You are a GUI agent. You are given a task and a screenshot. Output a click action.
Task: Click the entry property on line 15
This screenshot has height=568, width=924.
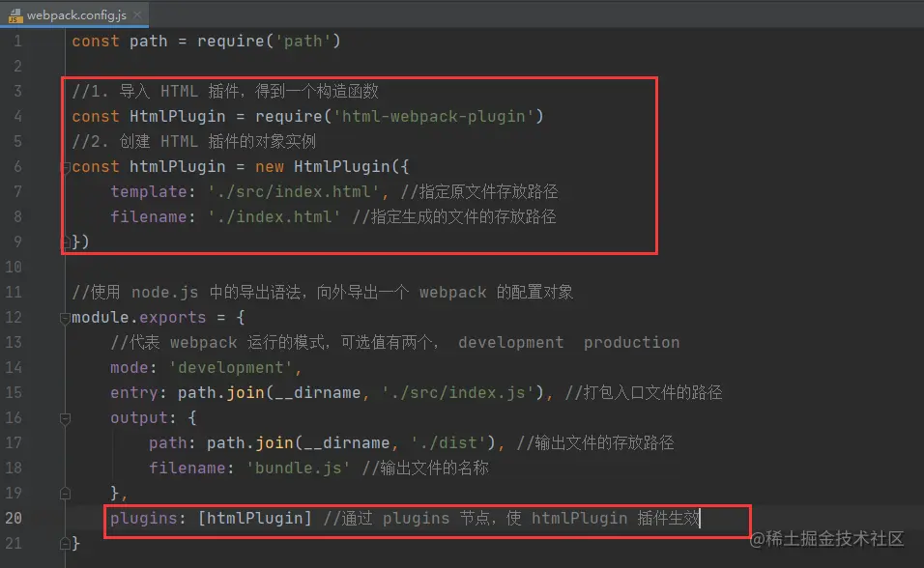pyautogui.click(x=134, y=392)
